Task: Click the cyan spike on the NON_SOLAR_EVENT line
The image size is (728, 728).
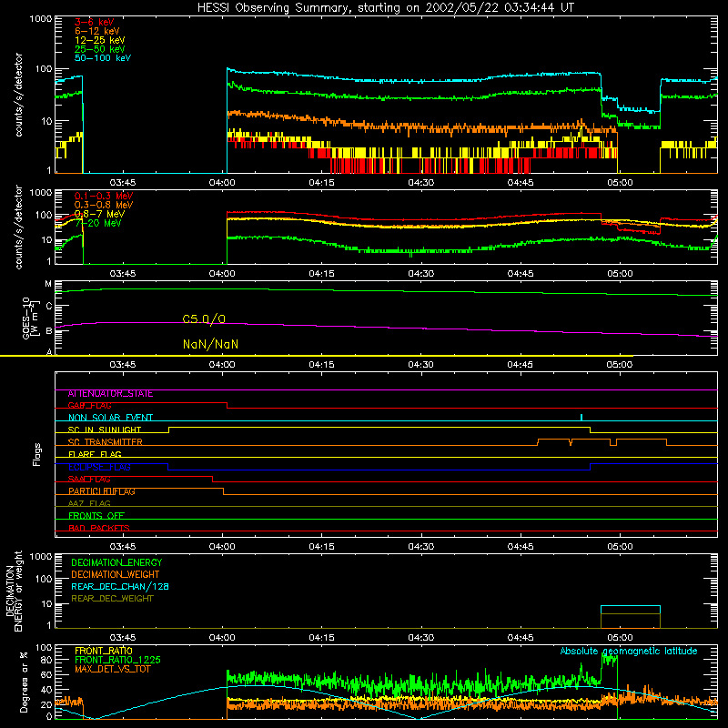Action: (581, 417)
